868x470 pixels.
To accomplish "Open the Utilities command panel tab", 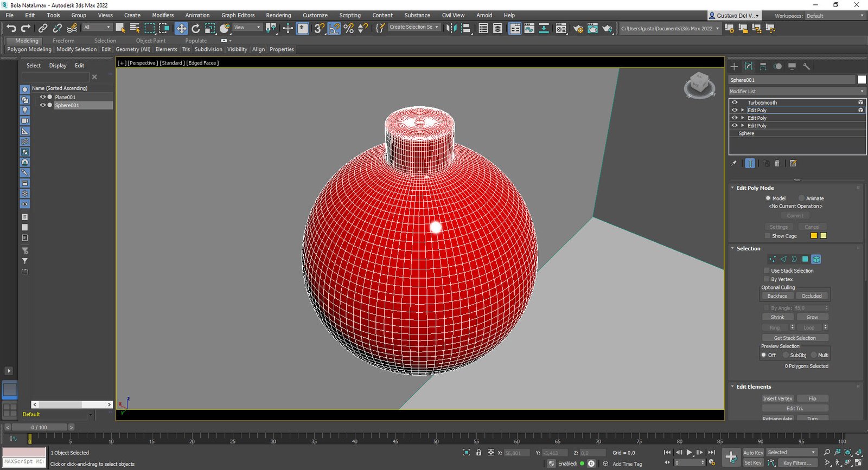I will click(x=807, y=66).
